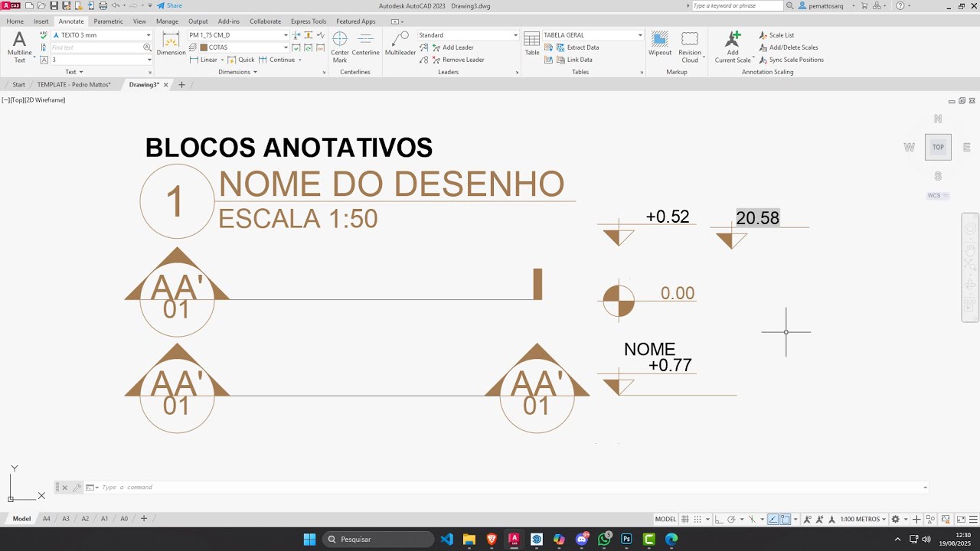Open the Parametric ribbon tab
The image size is (980, 551).
(108, 21)
